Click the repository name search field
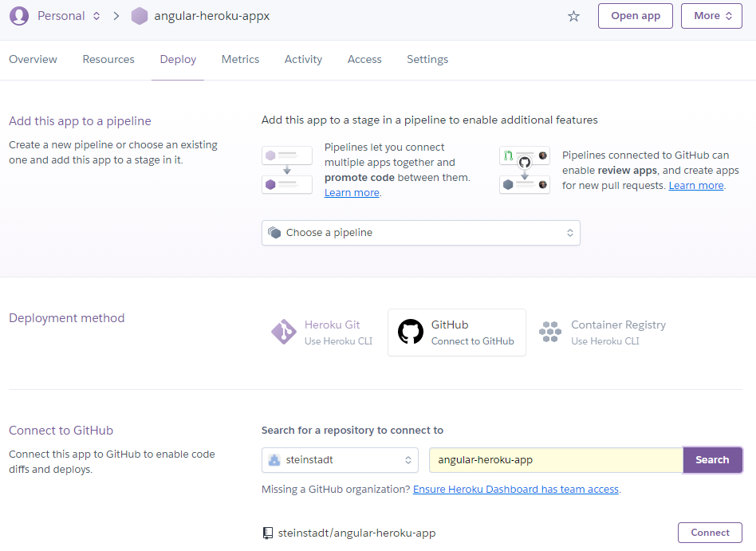756x551 pixels. click(x=556, y=460)
